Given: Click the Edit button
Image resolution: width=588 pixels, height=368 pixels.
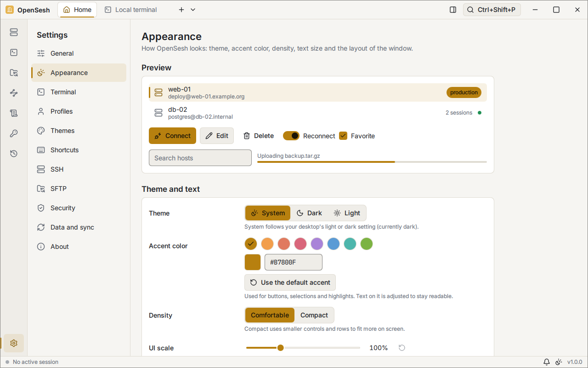Looking at the screenshot, I should point(217,136).
